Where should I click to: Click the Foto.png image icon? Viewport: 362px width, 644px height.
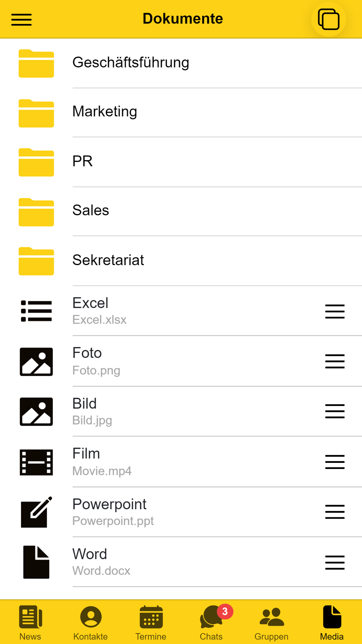click(36, 361)
